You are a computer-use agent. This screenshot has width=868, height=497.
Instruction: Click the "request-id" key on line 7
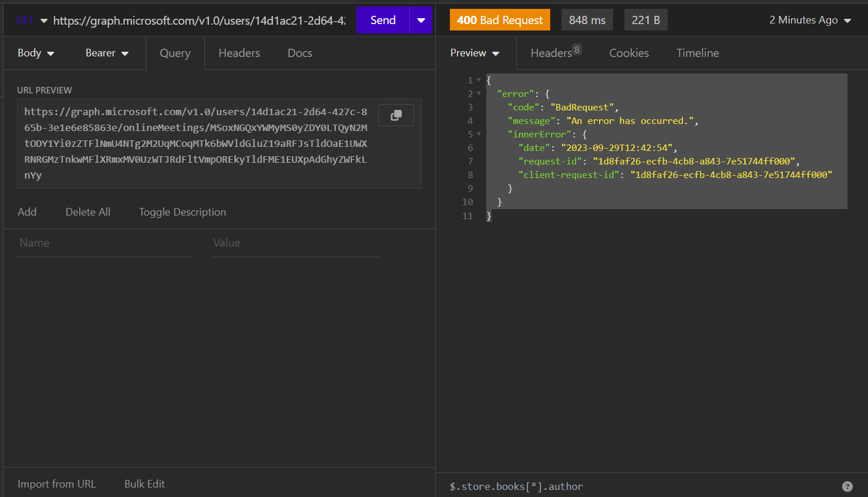point(550,162)
